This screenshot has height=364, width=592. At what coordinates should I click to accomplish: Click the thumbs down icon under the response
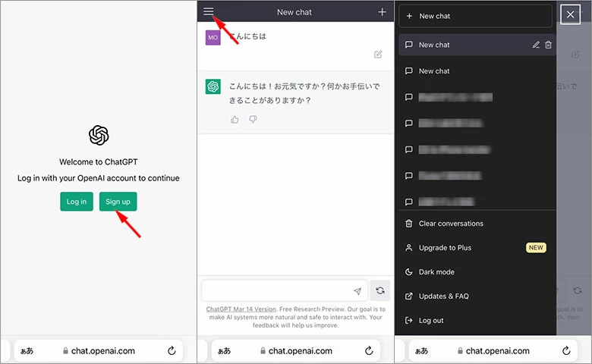(x=253, y=119)
